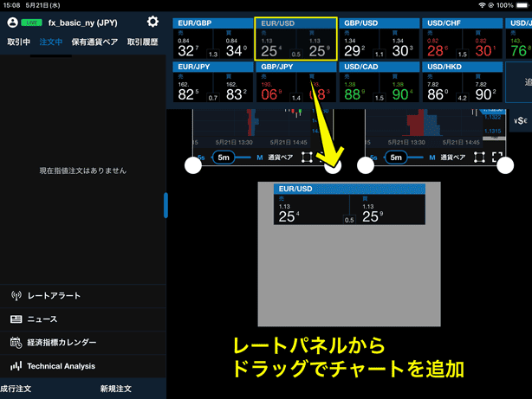Open 通貨ペア selector on right chart
Image resolution: width=532 pixels, height=399 pixels.
[x=453, y=158]
